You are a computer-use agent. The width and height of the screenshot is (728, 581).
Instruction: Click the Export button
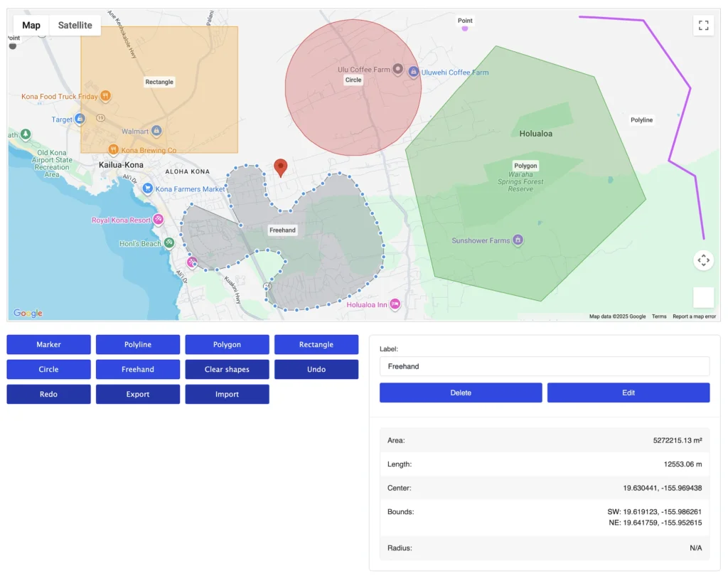pyautogui.click(x=138, y=395)
